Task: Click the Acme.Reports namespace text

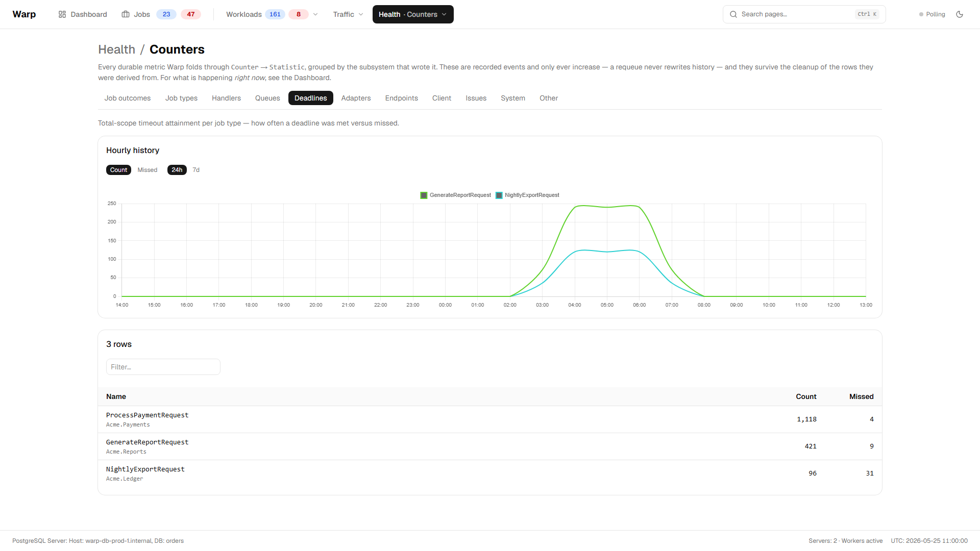Action: pos(126,452)
